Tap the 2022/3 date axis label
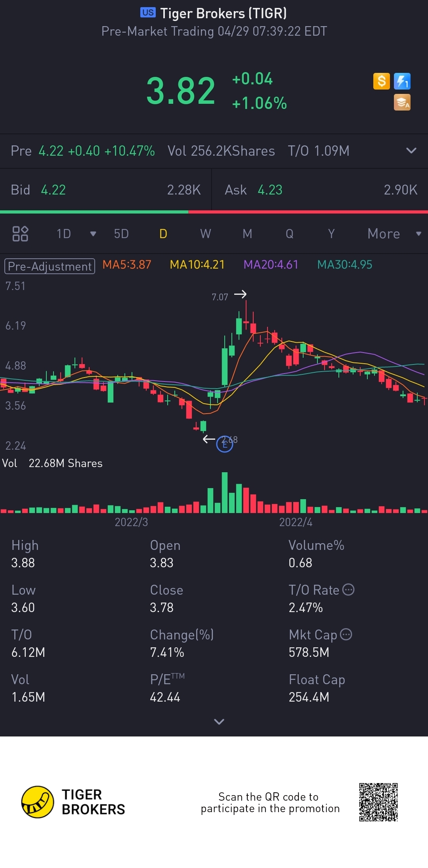Screen dimensions: 428x868 (131, 522)
